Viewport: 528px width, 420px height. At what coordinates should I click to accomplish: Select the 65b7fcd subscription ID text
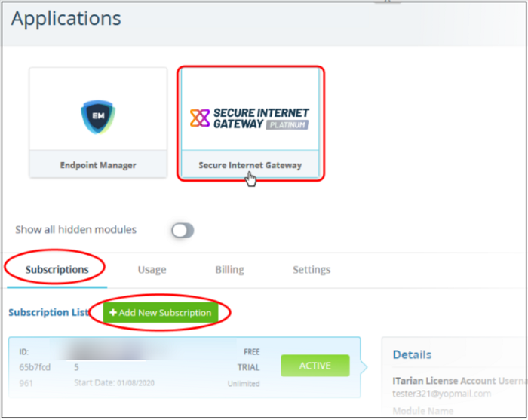pyautogui.click(x=35, y=367)
